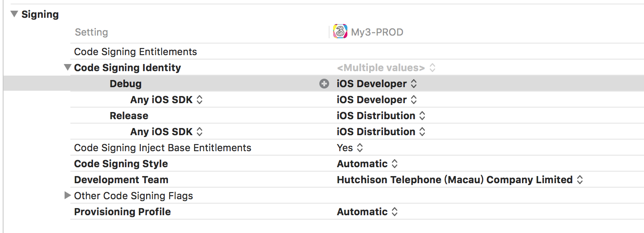Open Debug Any iOS SDK value popup

[377, 100]
